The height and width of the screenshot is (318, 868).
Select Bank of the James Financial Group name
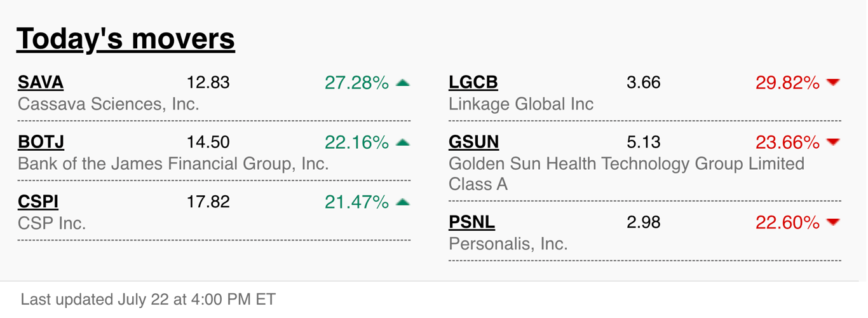173,164
